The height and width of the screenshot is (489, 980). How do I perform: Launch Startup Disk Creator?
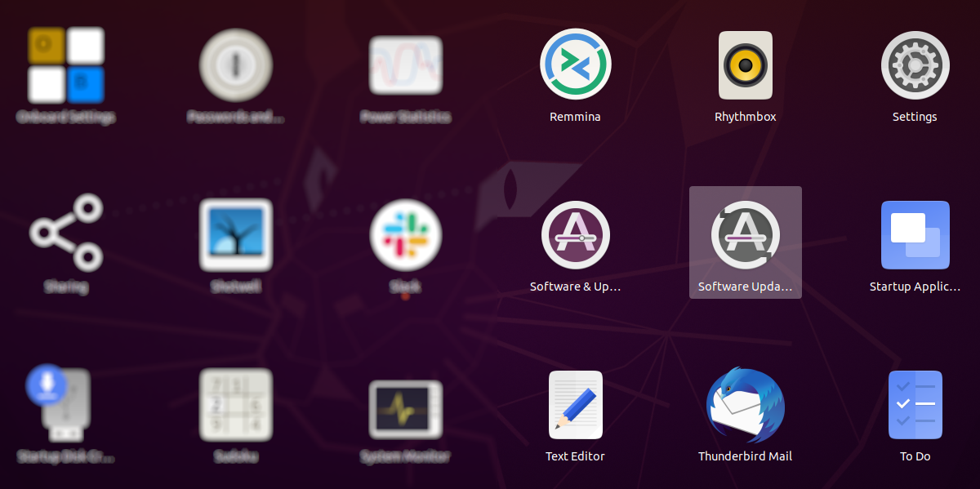pyautogui.click(x=65, y=404)
